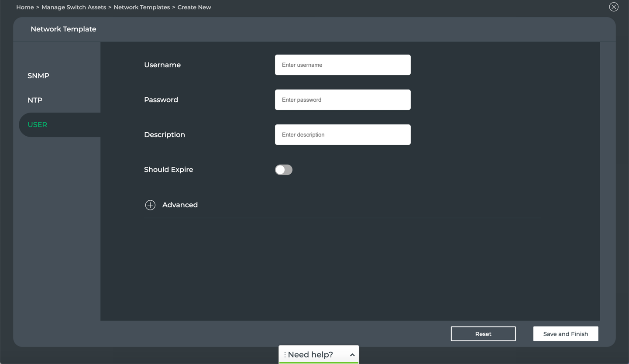Focus the Enter description field
Viewport: 629px width, 364px height.
343,135
